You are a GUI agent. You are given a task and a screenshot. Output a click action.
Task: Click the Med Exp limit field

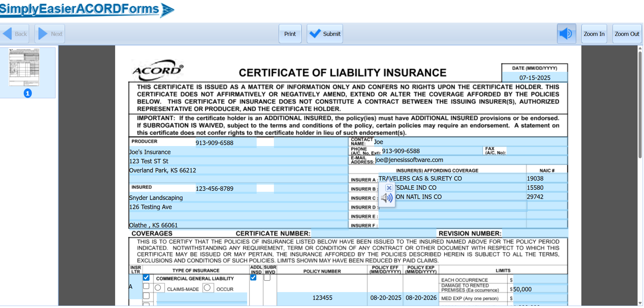click(540, 298)
